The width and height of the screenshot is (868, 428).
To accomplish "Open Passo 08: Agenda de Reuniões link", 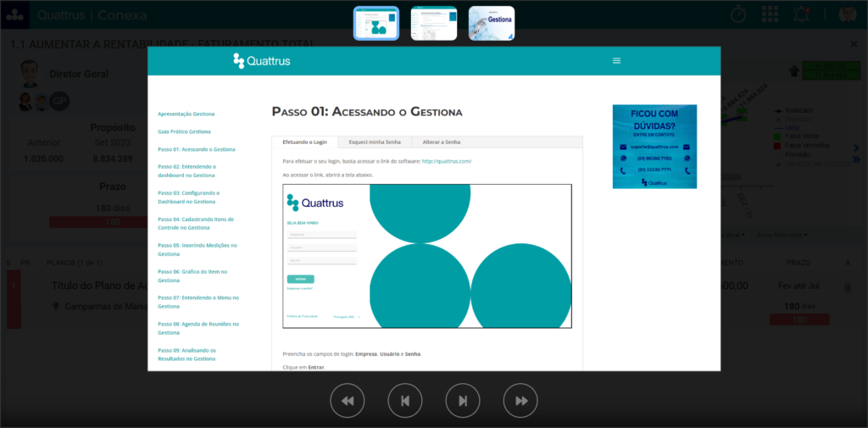I will point(198,328).
